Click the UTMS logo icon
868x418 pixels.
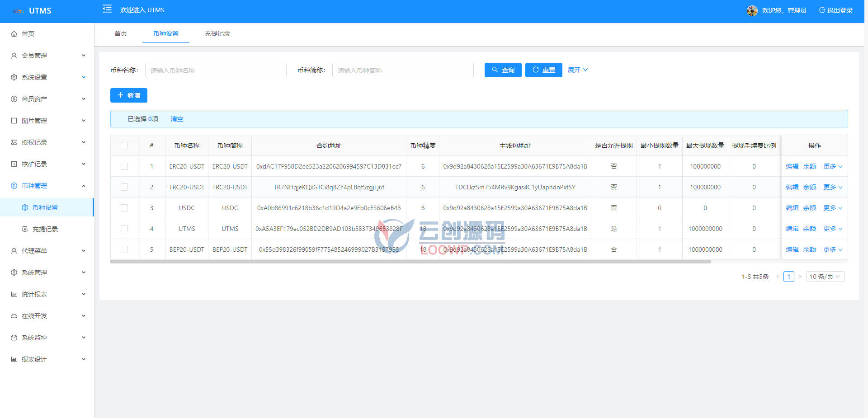pyautogui.click(x=19, y=11)
